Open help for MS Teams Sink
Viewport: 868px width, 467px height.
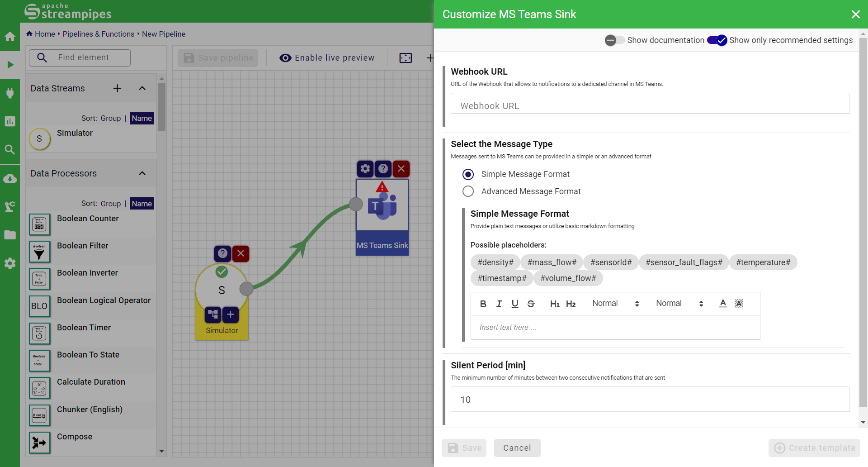[x=383, y=169]
